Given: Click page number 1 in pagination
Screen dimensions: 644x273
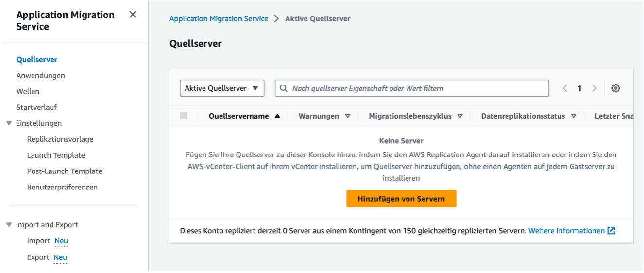Looking at the screenshot, I should [x=579, y=88].
